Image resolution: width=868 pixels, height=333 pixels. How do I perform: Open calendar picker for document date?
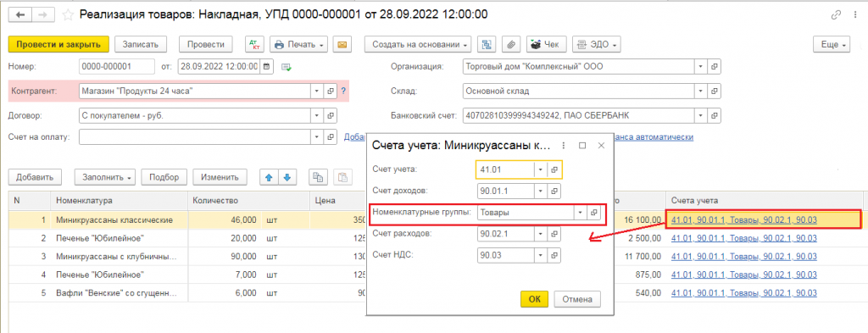[266, 67]
